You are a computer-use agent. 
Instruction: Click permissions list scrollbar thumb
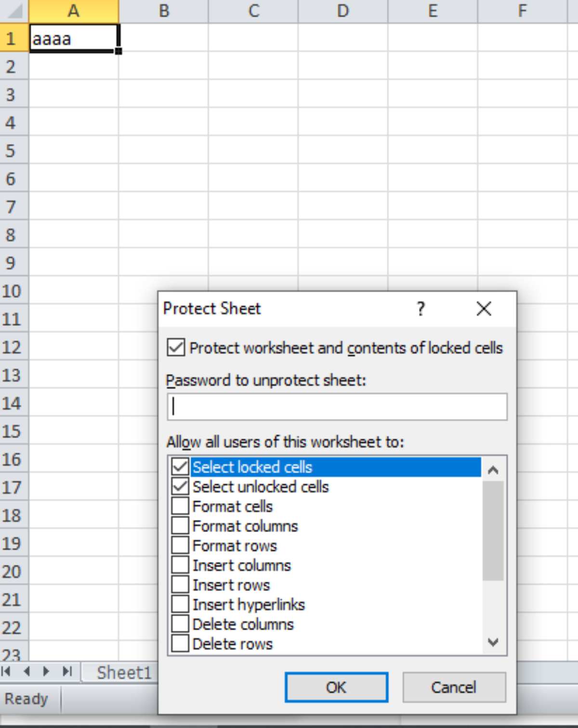point(493,530)
